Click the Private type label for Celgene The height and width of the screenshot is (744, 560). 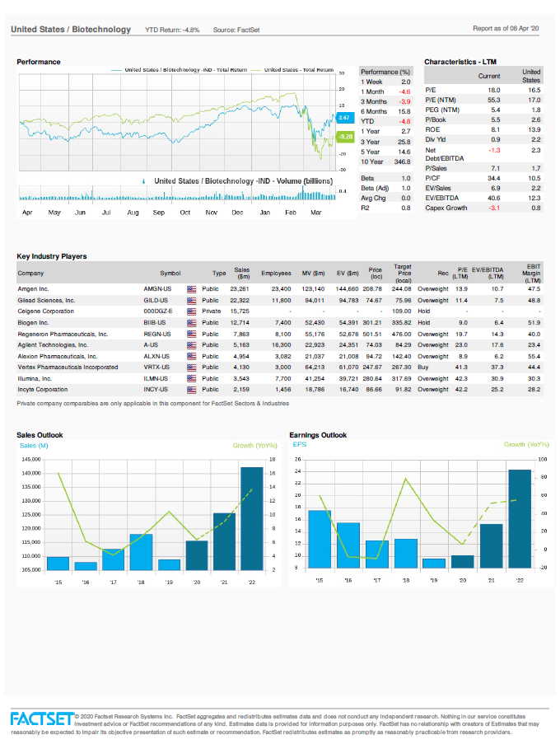[x=211, y=311]
